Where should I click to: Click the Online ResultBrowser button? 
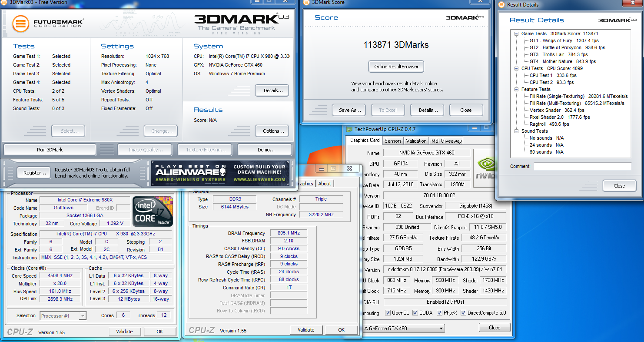point(396,67)
